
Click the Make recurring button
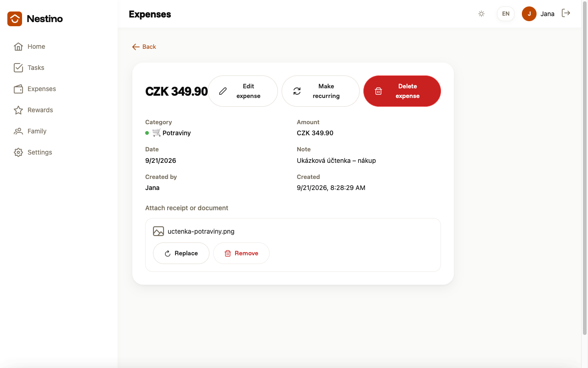(x=321, y=91)
